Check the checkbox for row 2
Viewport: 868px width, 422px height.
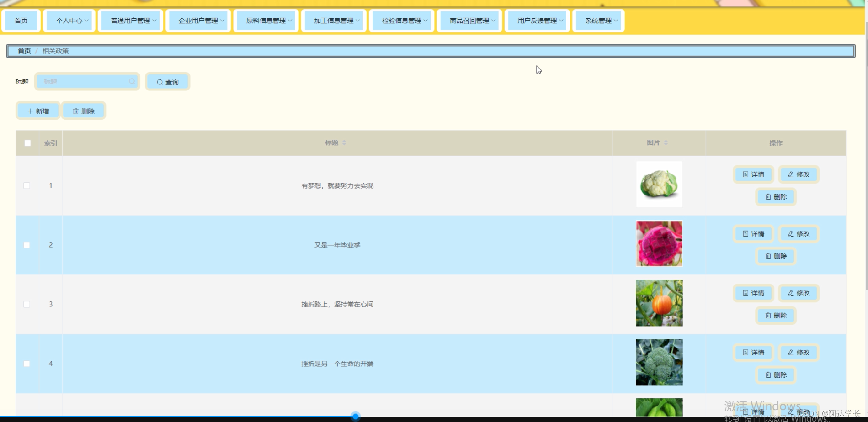27,245
